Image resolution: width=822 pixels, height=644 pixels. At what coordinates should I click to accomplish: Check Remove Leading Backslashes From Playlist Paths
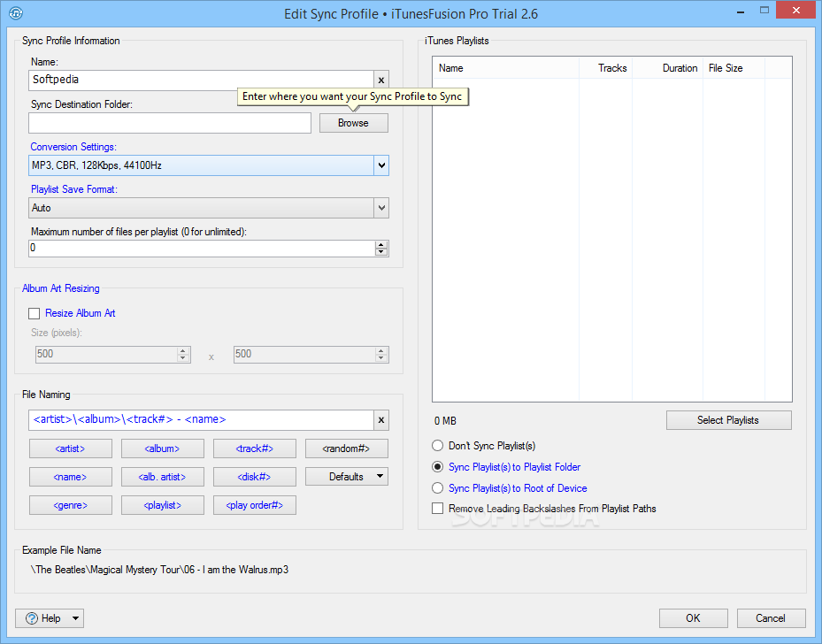pos(437,509)
